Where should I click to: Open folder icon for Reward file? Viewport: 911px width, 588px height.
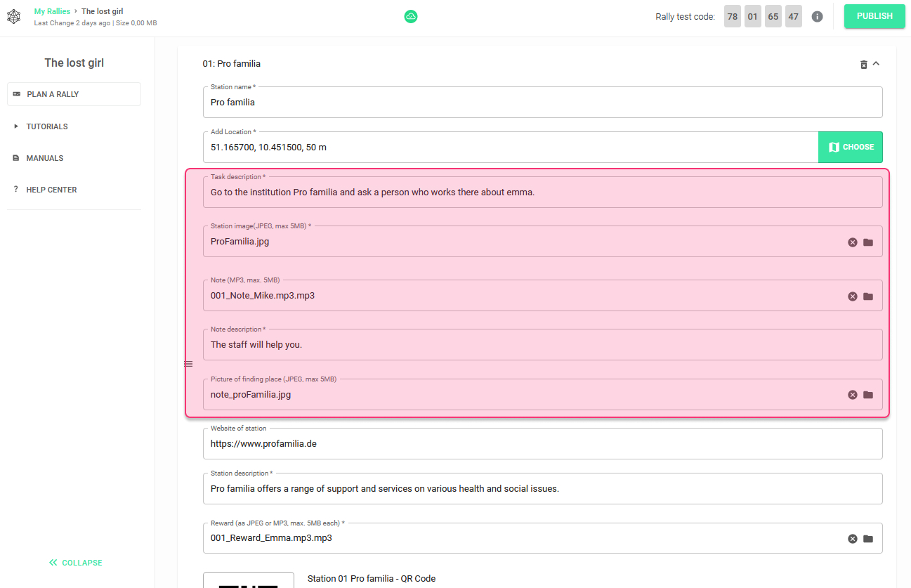868,539
